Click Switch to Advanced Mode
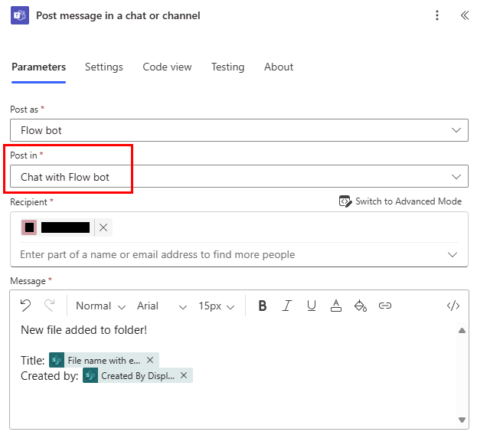Image resolution: width=477 pixels, height=448 pixels. coord(400,201)
